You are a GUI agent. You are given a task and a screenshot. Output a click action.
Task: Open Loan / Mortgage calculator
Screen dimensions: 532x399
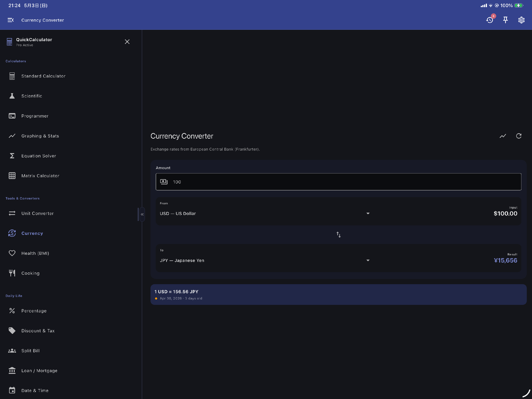pyautogui.click(x=70, y=371)
